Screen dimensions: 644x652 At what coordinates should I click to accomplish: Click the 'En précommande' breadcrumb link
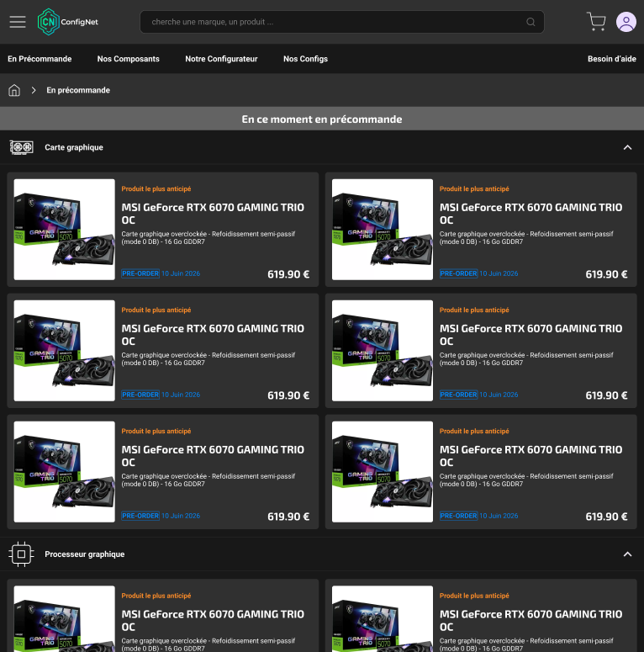[78, 90]
